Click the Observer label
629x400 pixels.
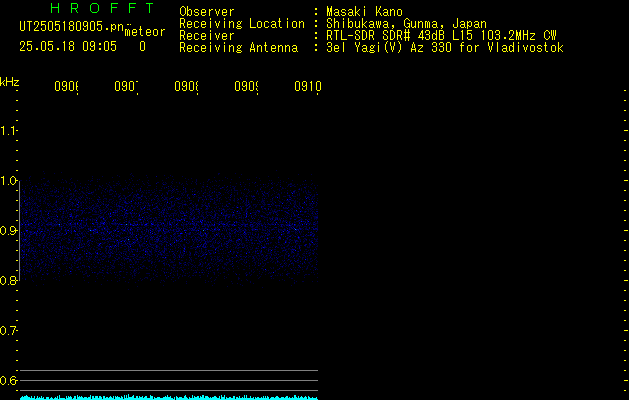pos(207,12)
